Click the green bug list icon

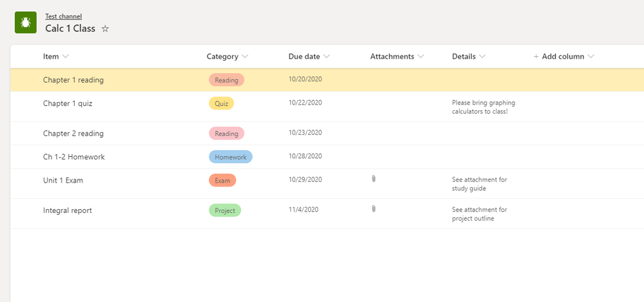click(25, 23)
